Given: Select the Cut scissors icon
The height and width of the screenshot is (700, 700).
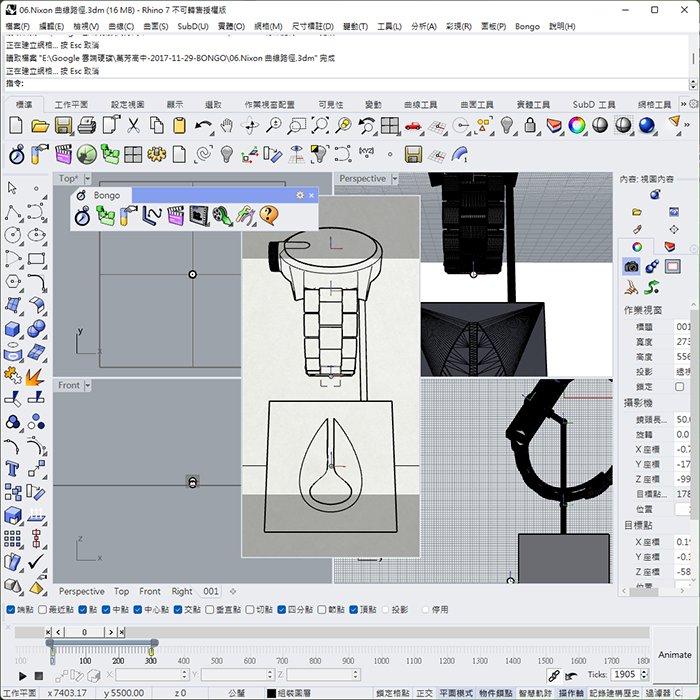Looking at the screenshot, I should click(133, 125).
